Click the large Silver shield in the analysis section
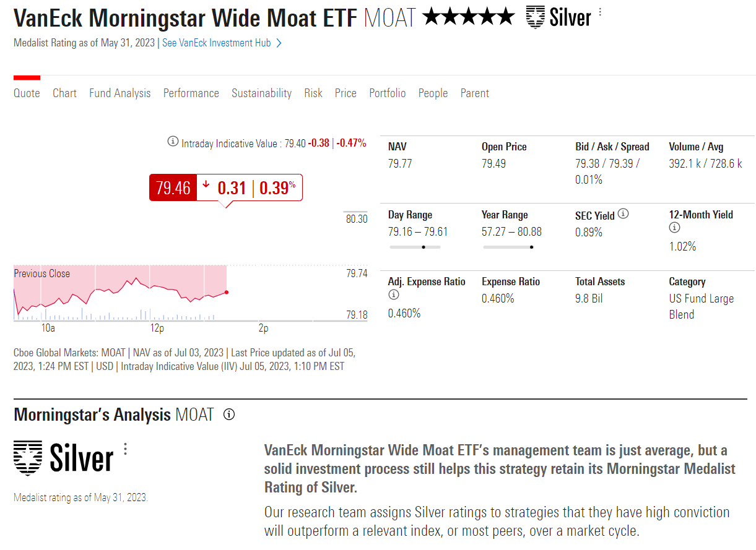The height and width of the screenshot is (550, 756). point(27,457)
